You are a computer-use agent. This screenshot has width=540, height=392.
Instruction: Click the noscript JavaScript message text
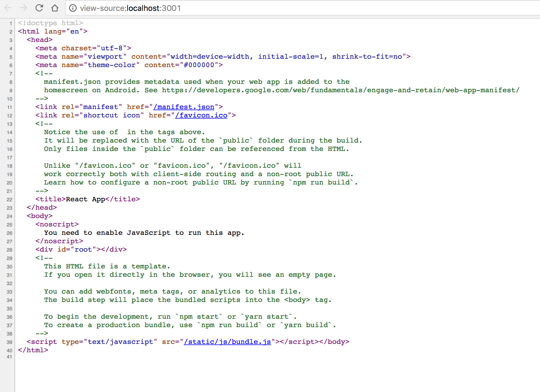tap(144, 233)
